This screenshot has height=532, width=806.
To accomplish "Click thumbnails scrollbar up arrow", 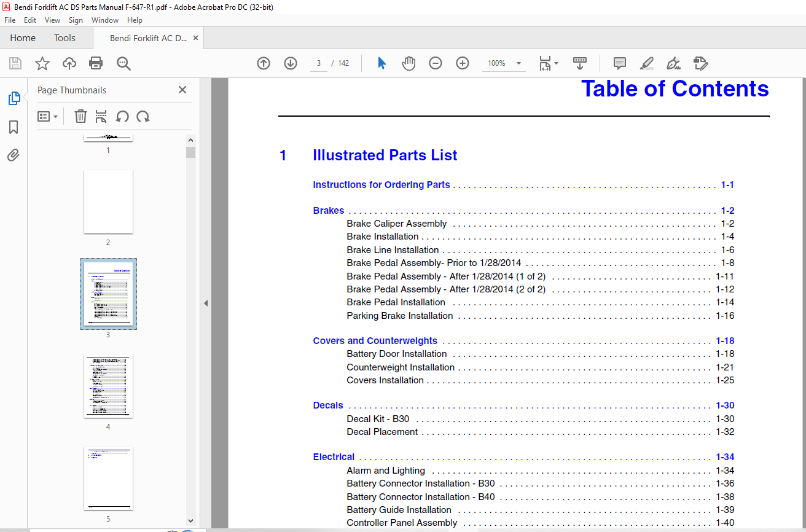I will click(x=190, y=140).
